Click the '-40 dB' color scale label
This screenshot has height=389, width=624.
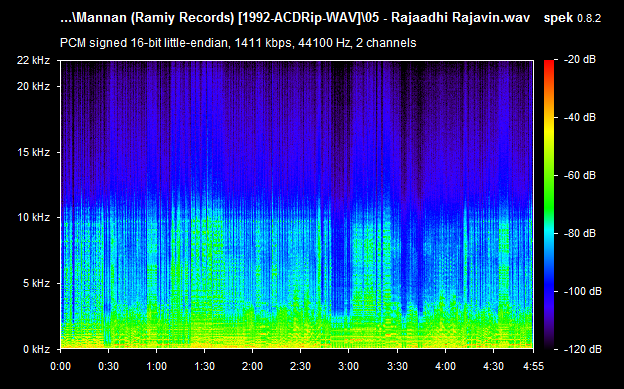pos(580,117)
